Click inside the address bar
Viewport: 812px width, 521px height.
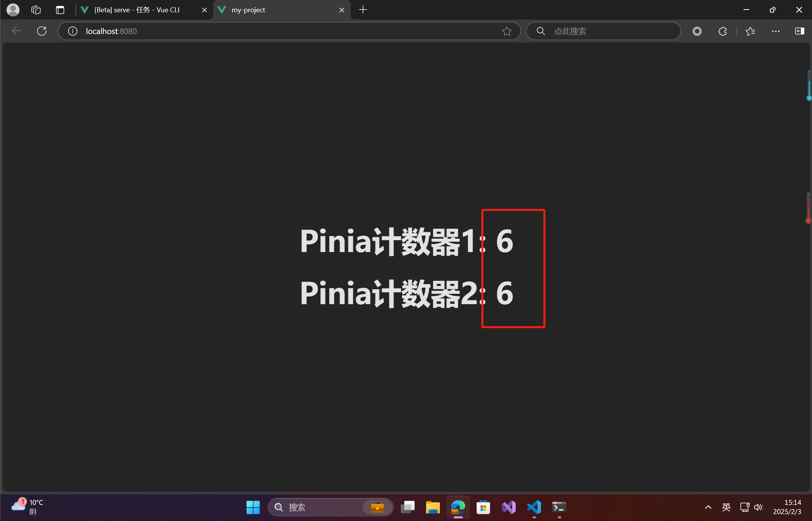[268, 31]
